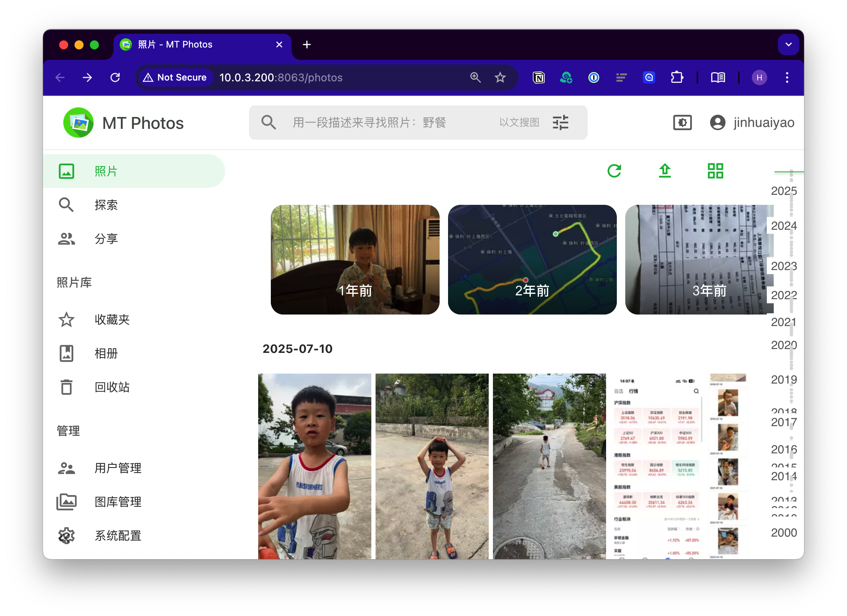
Task: Go to 系统配置 system settings
Action: (x=118, y=535)
